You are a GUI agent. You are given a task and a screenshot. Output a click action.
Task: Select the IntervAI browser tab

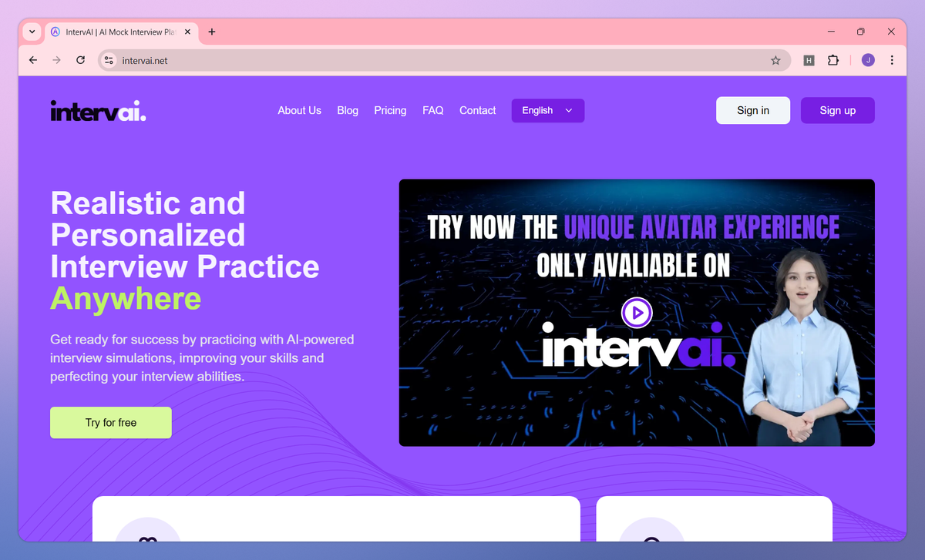(121, 32)
